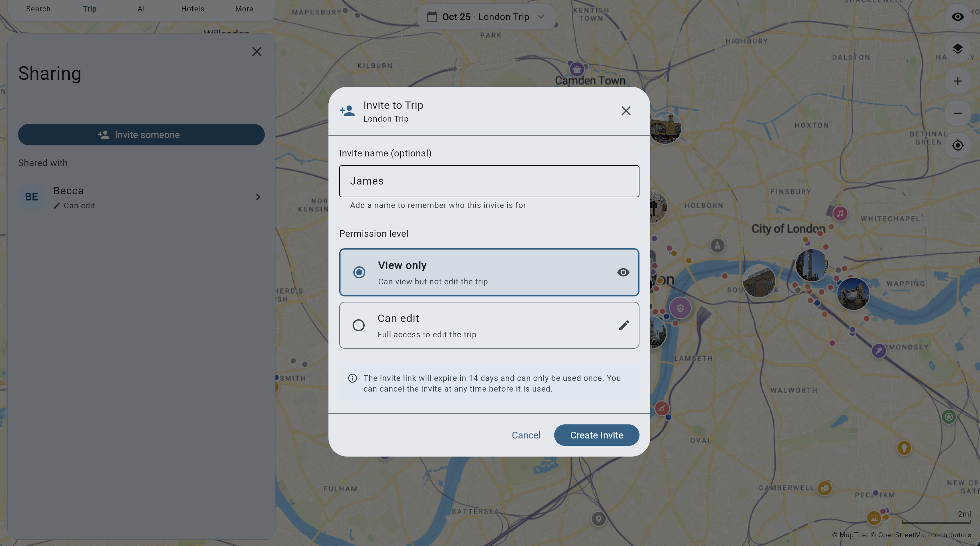
Task: Open the Oct 25 London Trip dropdown
Action: [x=487, y=17]
